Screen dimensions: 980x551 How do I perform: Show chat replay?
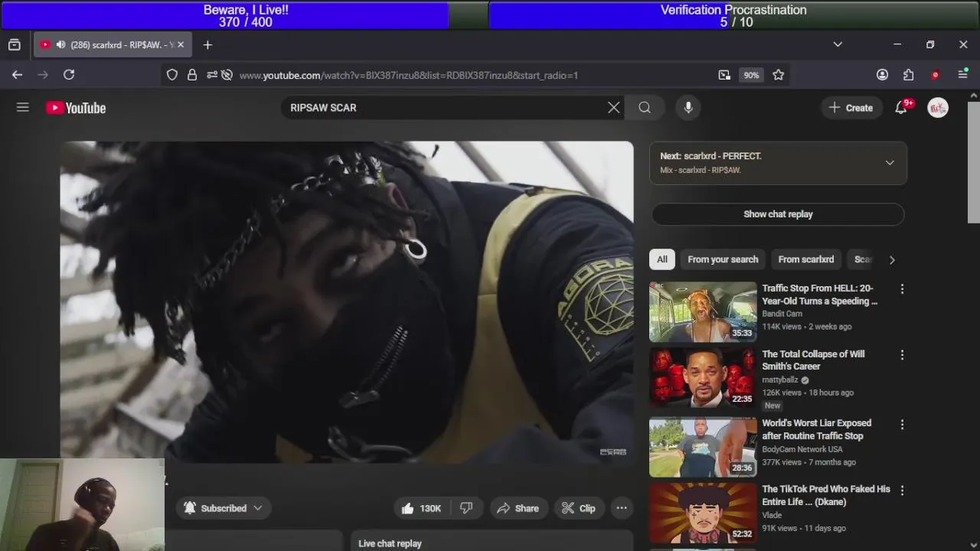[x=778, y=214]
